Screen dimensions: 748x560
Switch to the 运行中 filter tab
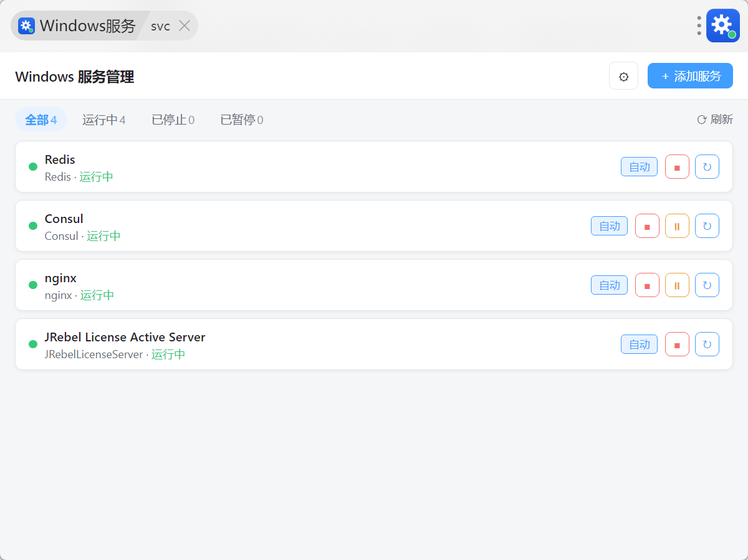(x=104, y=120)
